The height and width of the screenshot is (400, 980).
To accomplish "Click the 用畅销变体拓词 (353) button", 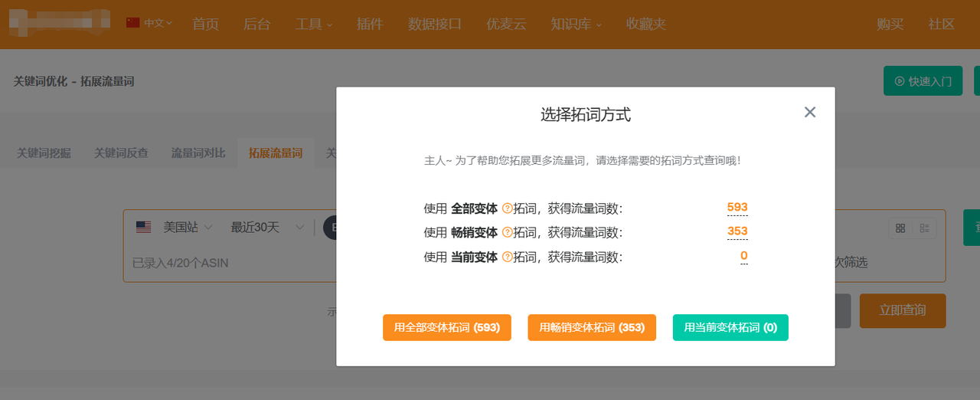I will [592, 327].
